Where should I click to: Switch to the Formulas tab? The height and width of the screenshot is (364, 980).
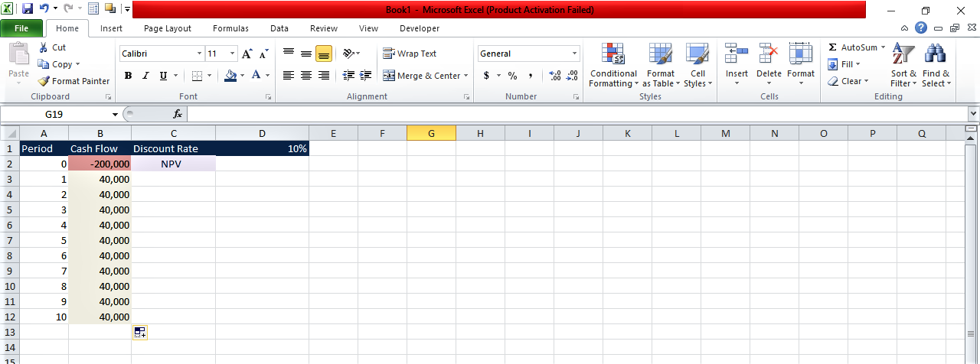click(230, 28)
